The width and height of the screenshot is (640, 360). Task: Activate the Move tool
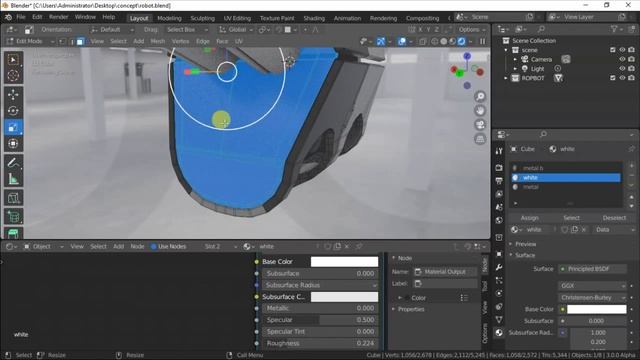tap(13, 95)
